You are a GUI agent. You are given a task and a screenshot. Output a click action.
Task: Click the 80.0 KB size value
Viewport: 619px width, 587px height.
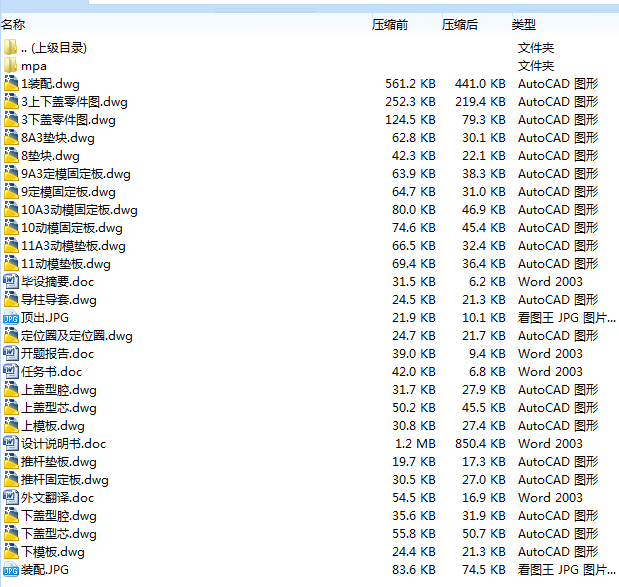click(x=414, y=210)
